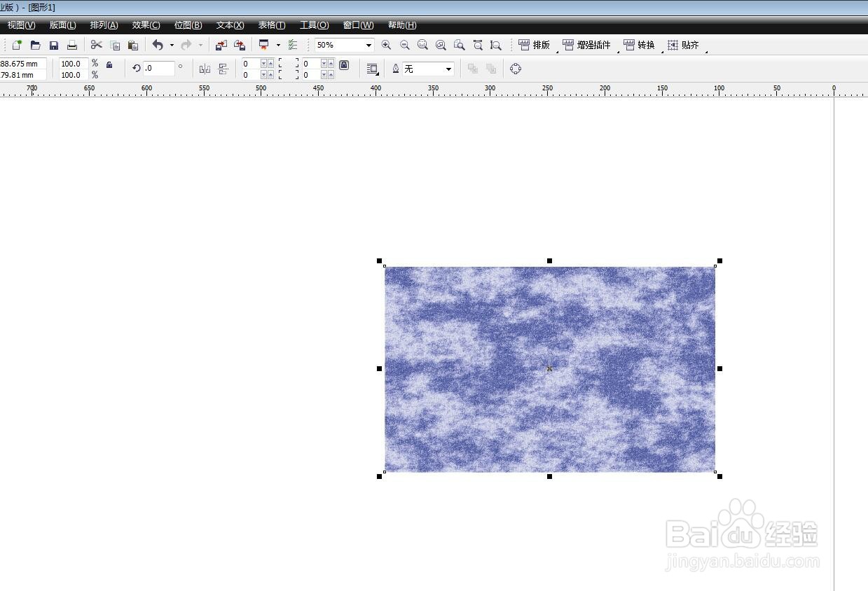Click the top scale factor 100.0 field
The image size is (868, 591).
74,64
